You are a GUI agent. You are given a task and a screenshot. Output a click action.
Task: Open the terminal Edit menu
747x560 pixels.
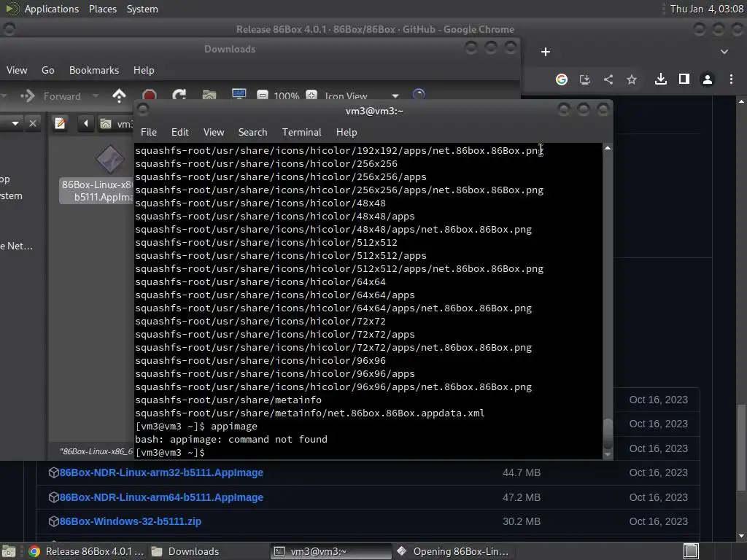coord(179,132)
